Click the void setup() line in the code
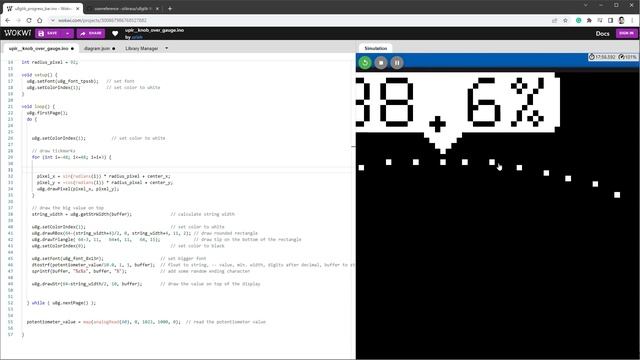Screen dimensions: 640x360 point(40,75)
